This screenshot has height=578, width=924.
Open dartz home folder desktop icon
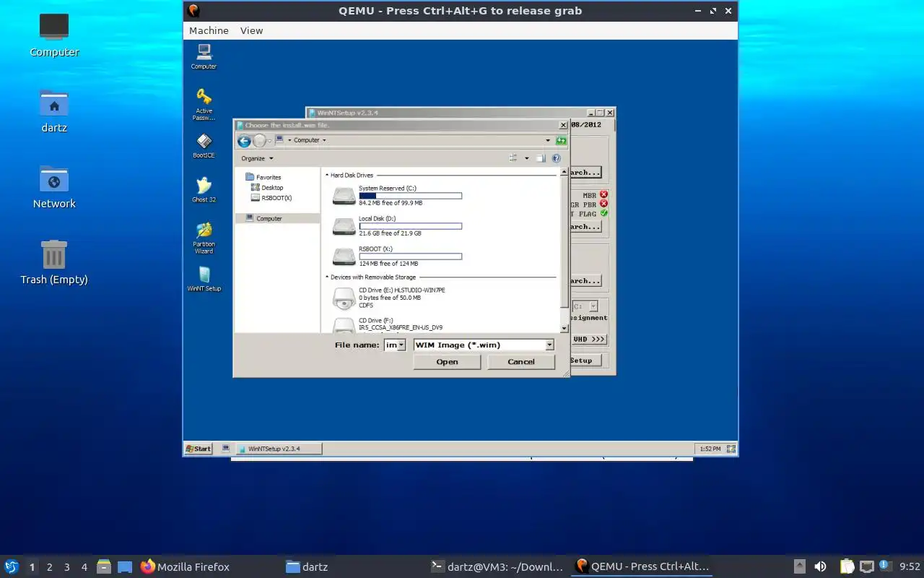pos(54,111)
